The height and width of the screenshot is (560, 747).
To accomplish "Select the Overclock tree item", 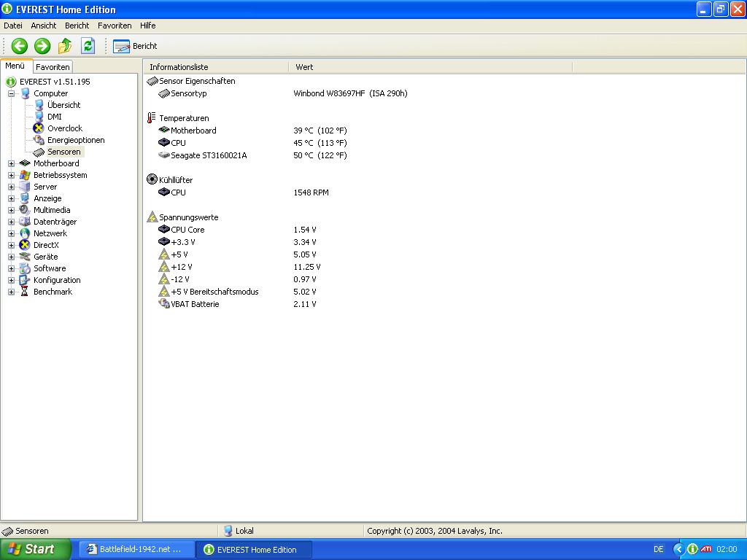I will pyautogui.click(x=65, y=128).
